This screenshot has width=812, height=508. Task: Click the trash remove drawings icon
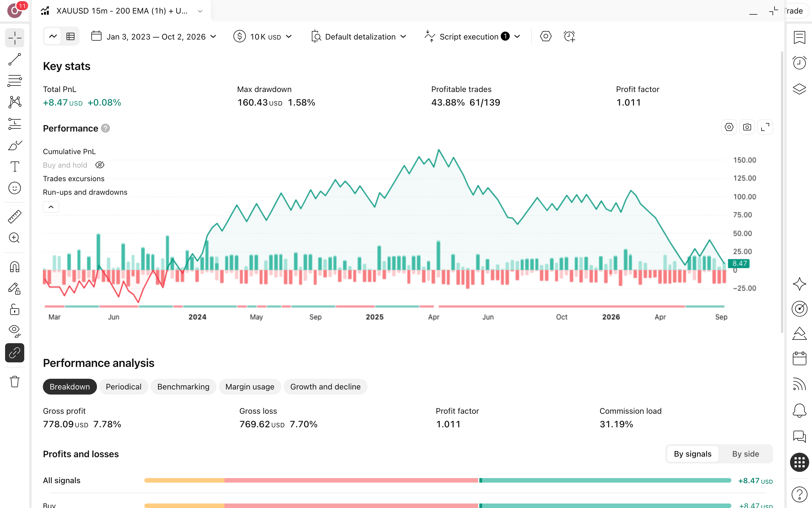[x=15, y=382]
